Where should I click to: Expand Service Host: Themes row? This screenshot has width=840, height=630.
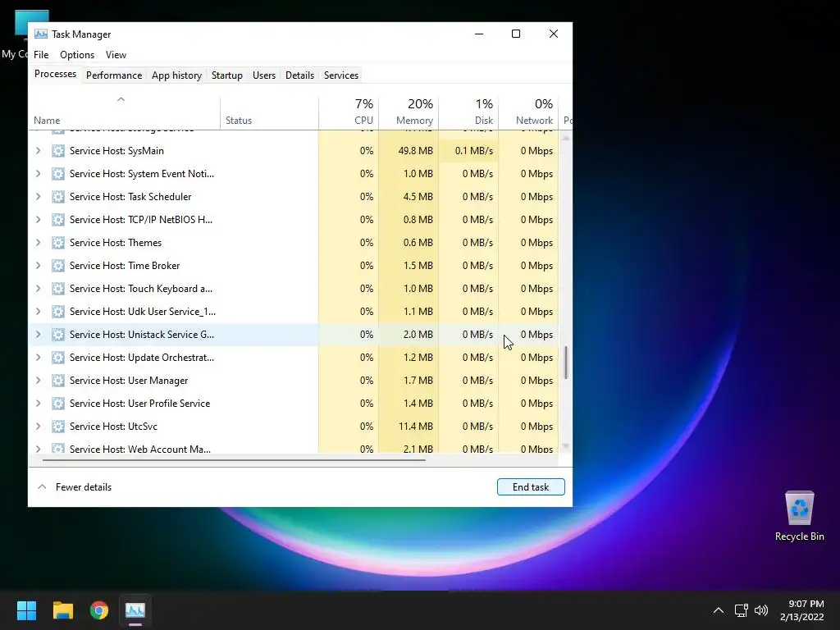pyautogui.click(x=38, y=243)
